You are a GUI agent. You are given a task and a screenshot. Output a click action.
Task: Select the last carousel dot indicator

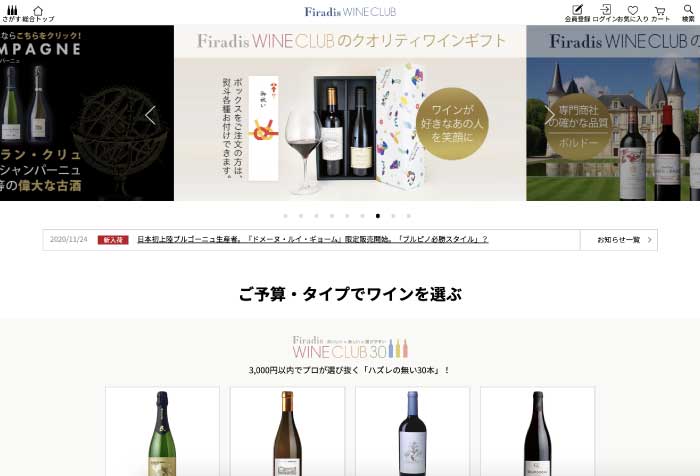[x=408, y=216]
